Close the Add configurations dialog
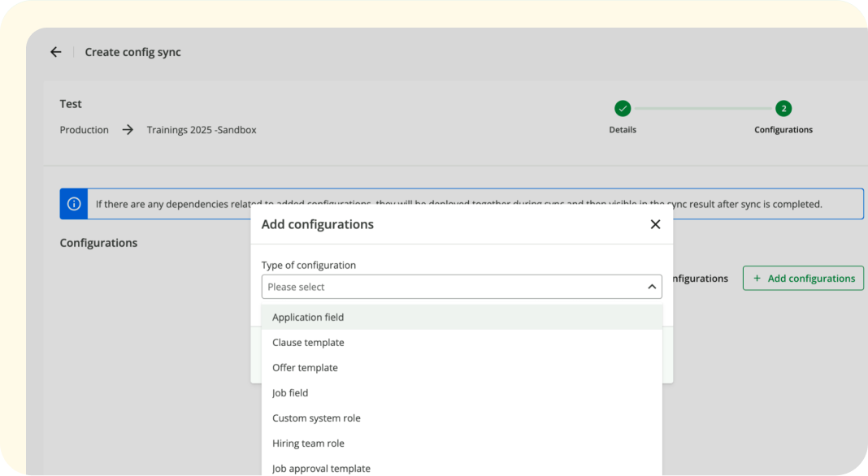This screenshot has height=476, width=868. tap(655, 224)
